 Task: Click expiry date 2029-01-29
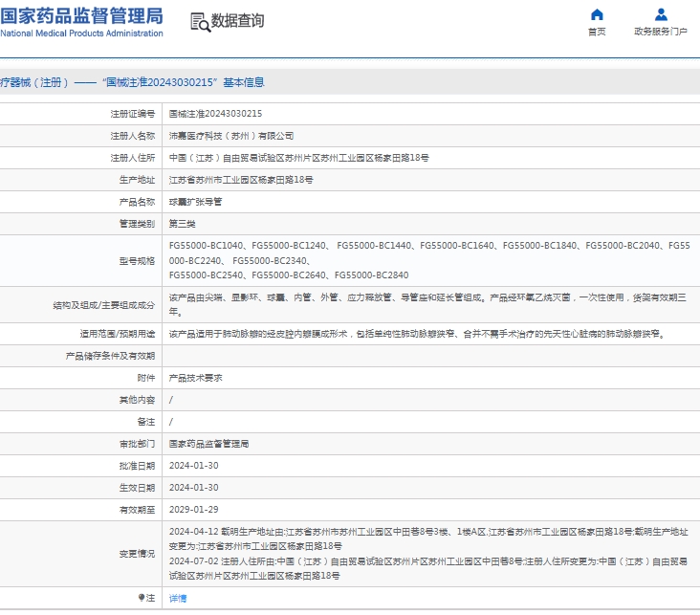click(194, 509)
